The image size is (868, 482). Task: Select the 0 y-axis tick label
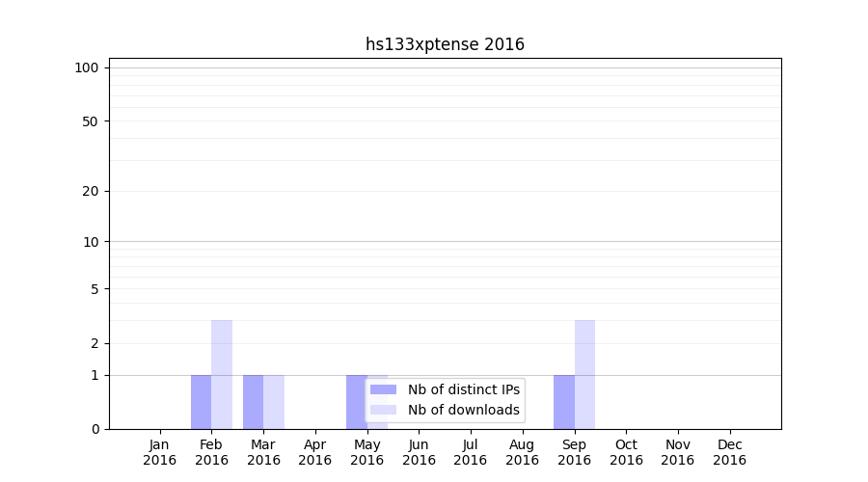(95, 429)
